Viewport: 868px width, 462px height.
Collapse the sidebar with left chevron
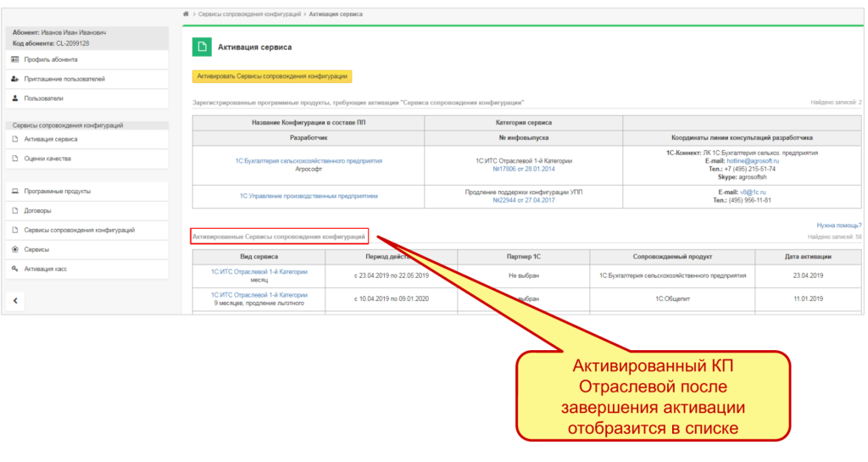coord(15,301)
